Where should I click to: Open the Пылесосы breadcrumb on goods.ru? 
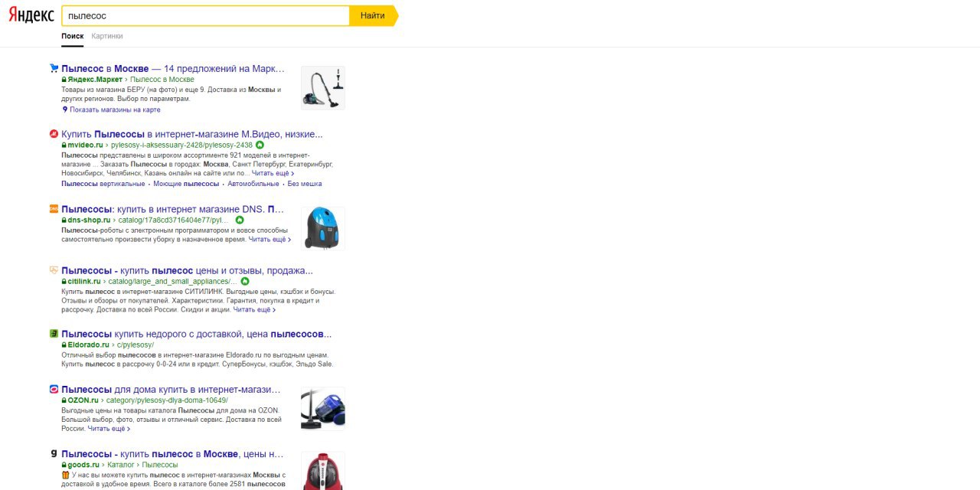click(160, 464)
